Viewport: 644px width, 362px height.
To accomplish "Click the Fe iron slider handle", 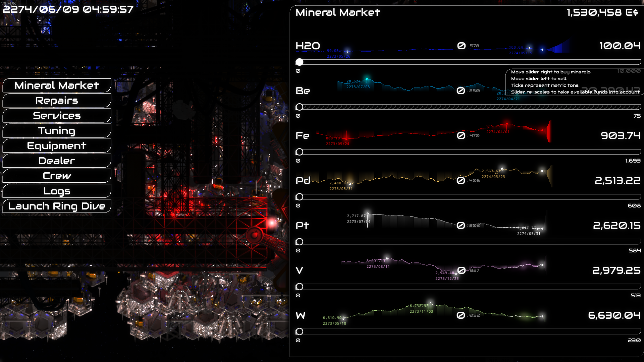I will (x=300, y=152).
